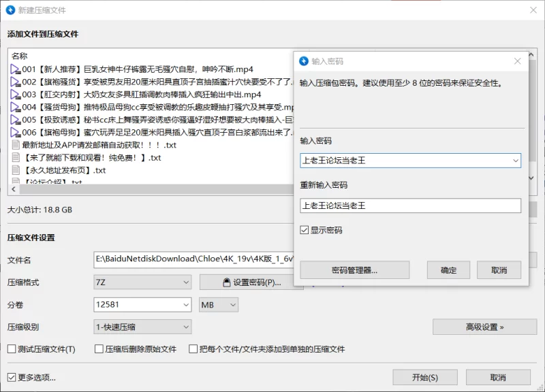
Task: Select the row 最新地址及APP请发邮箱自动获取！！！.txt
Action: coord(151,145)
